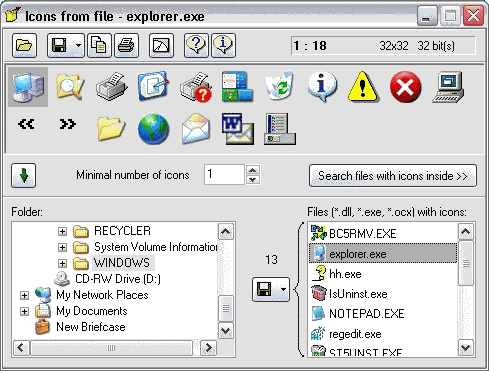The height and width of the screenshot is (371, 489).
Task: Open help with the question mark bubble icon
Action: (196, 45)
